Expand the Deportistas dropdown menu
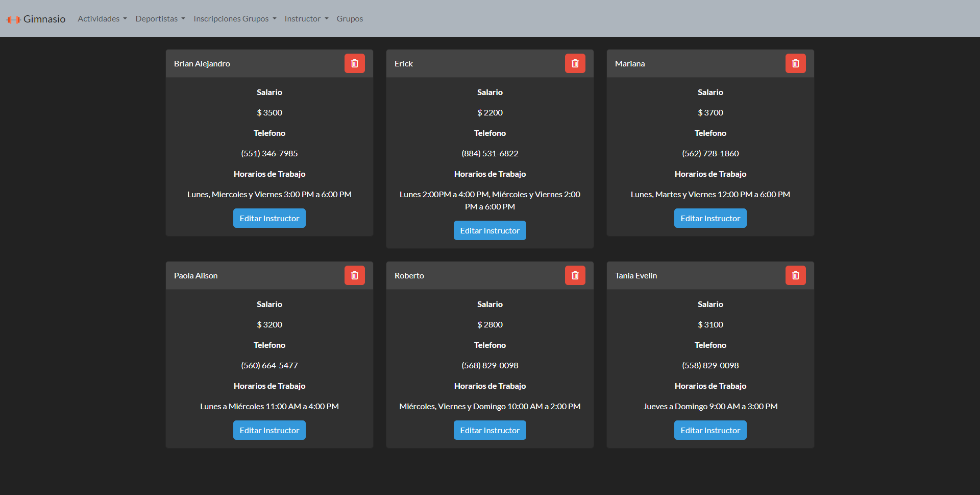 point(160,18)
